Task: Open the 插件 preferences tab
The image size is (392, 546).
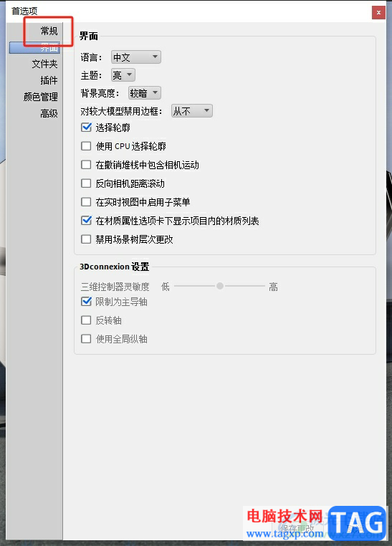Action: (49, 80)
